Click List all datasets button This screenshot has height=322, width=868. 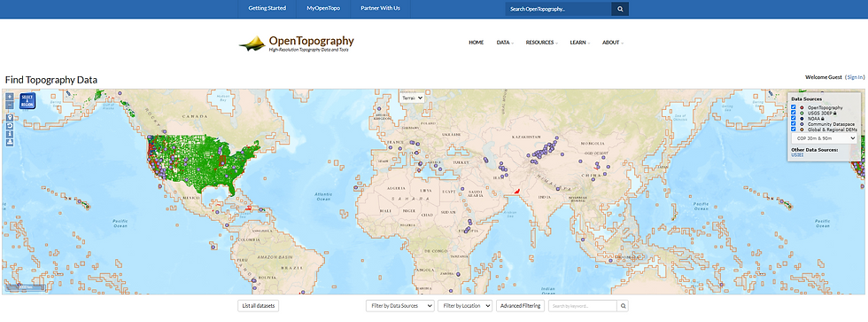(259, 306)
